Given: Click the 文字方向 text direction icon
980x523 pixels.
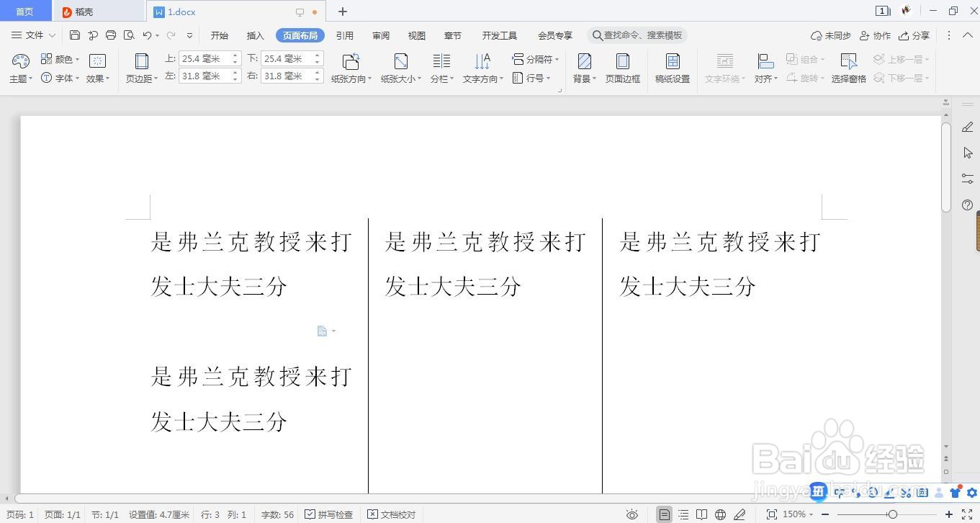Looking at the screenshot, I should [x=482, y=61].
